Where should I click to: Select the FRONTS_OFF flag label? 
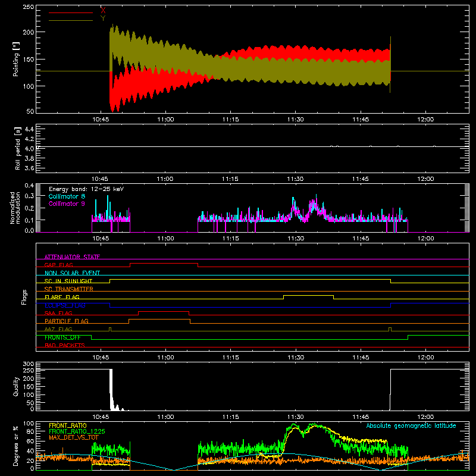click(62, 337)
